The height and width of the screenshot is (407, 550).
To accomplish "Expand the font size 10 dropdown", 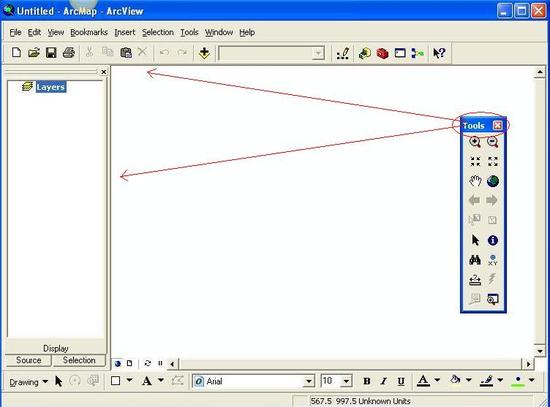I will [346, 381].
